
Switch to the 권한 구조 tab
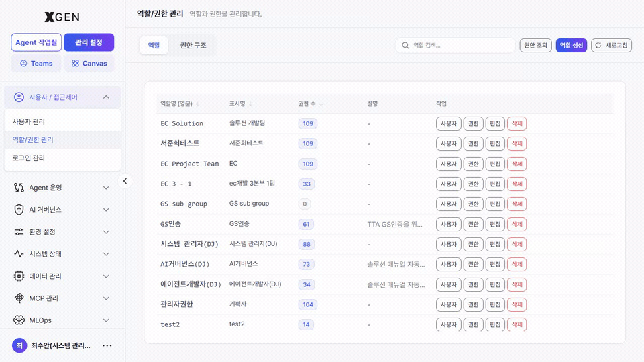[193, 45]
